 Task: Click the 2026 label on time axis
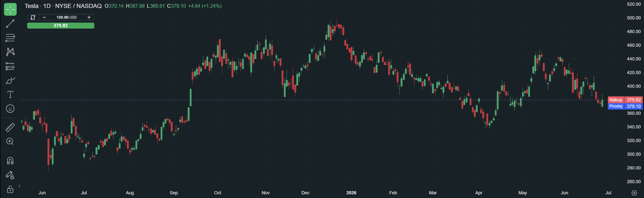pos(351,193)
